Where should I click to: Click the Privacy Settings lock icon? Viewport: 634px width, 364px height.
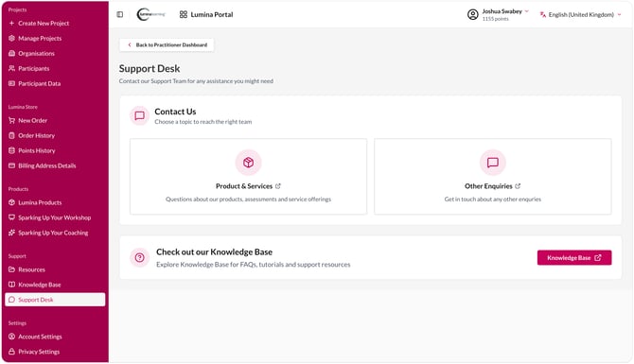pyautogui.click(x=11, y=352)
